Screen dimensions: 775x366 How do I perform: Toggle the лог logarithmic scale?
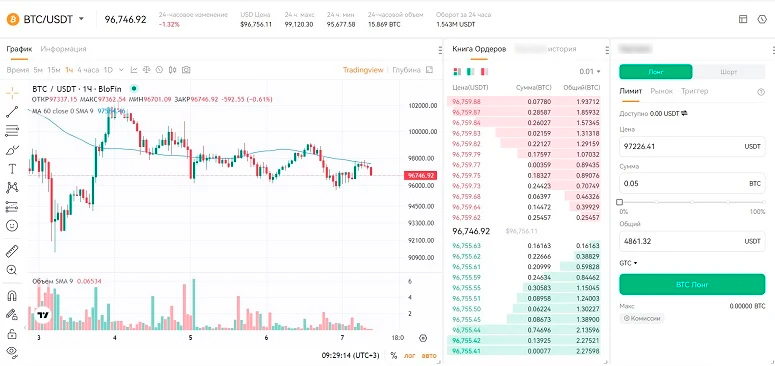(410, 355)
